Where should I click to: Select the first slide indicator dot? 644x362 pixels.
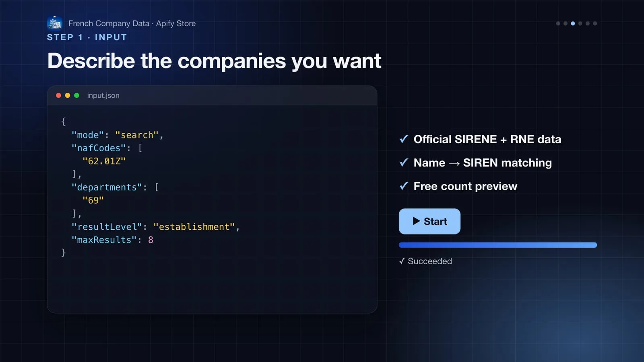(558, 23)
